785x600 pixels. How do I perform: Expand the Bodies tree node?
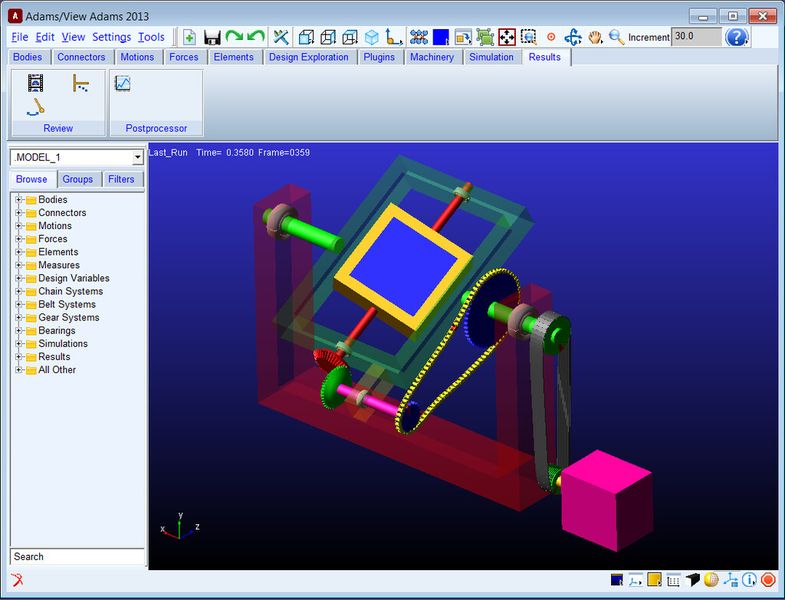point(18,200)
